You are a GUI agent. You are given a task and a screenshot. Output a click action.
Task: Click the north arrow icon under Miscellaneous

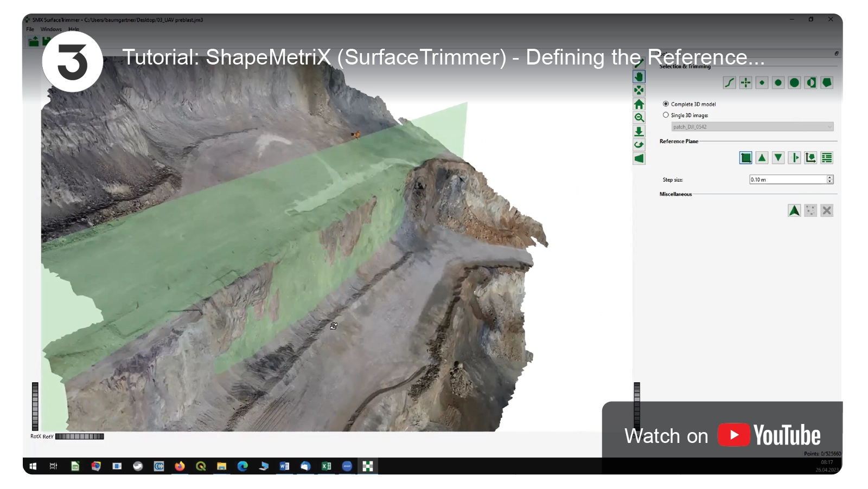tap(794, 210)
